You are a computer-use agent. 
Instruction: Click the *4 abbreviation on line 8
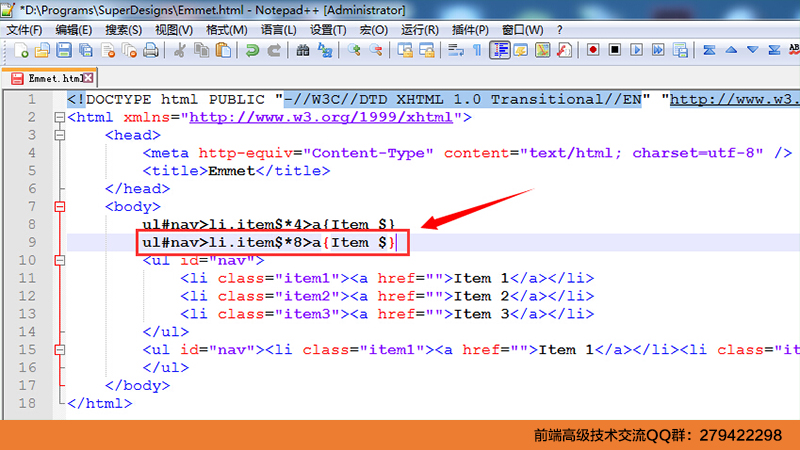click(293, 224)
